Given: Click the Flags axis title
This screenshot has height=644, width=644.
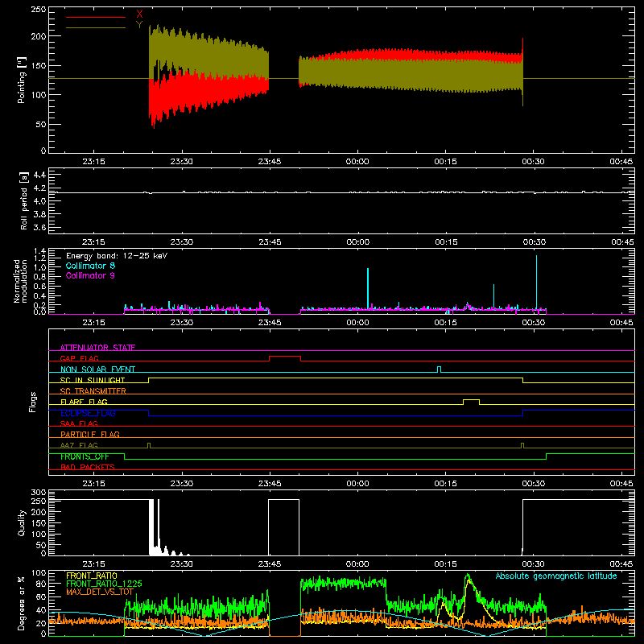Looking at the screenshot, I should tap(32, 402).
